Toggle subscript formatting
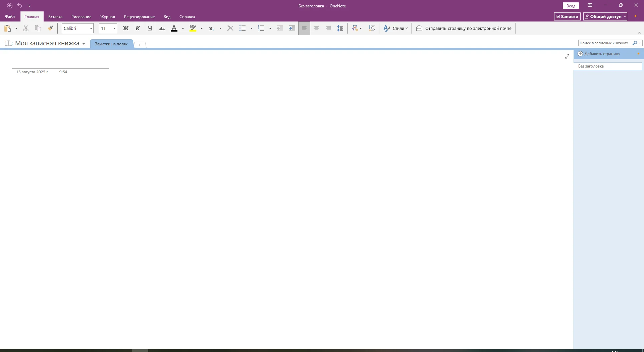 [x=211, y=29]
